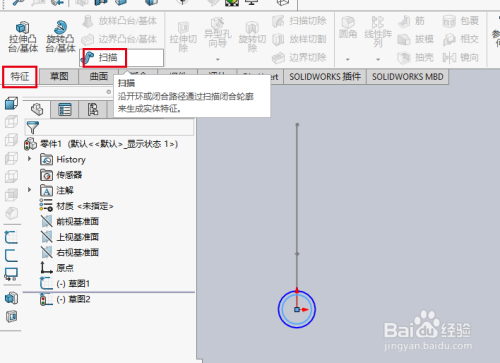This screenshot has height=363, width=500.
Task: Select 线性阵列 Linear Pattern tool
Action: pyautogui.click(x=378, y=32)
